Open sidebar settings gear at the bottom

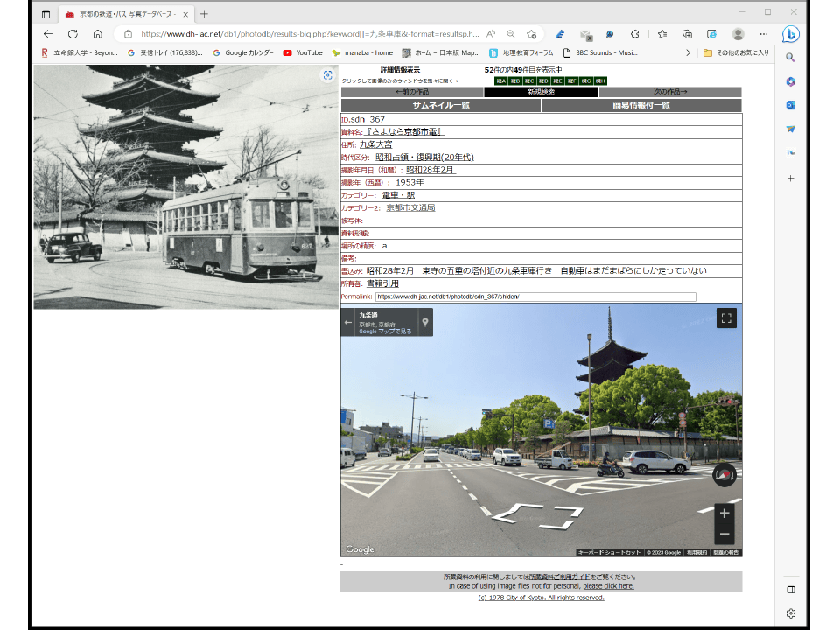click(790, 613)
